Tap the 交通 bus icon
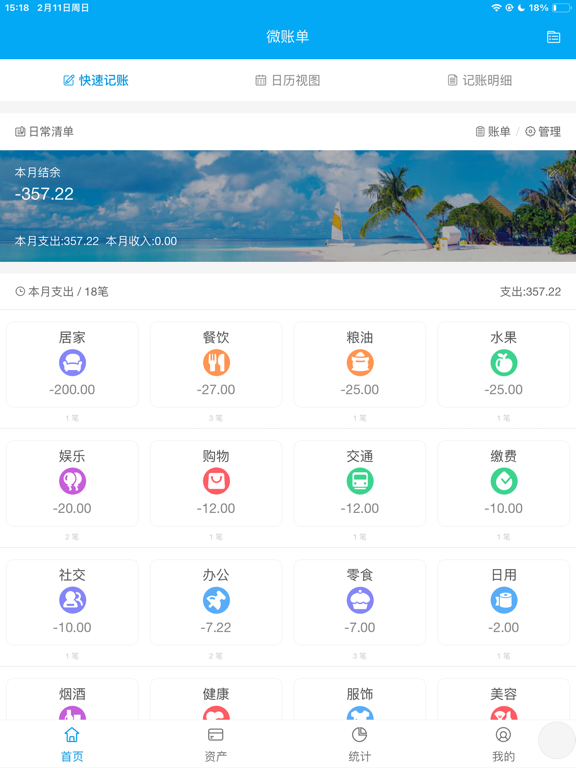The image size is (576, 768). click(360, 481)
